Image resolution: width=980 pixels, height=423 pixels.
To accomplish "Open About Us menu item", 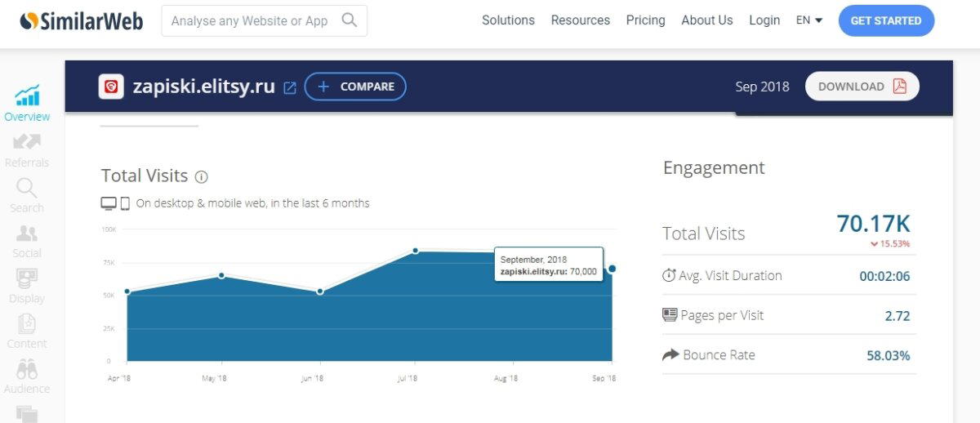I will pos(707,20).
